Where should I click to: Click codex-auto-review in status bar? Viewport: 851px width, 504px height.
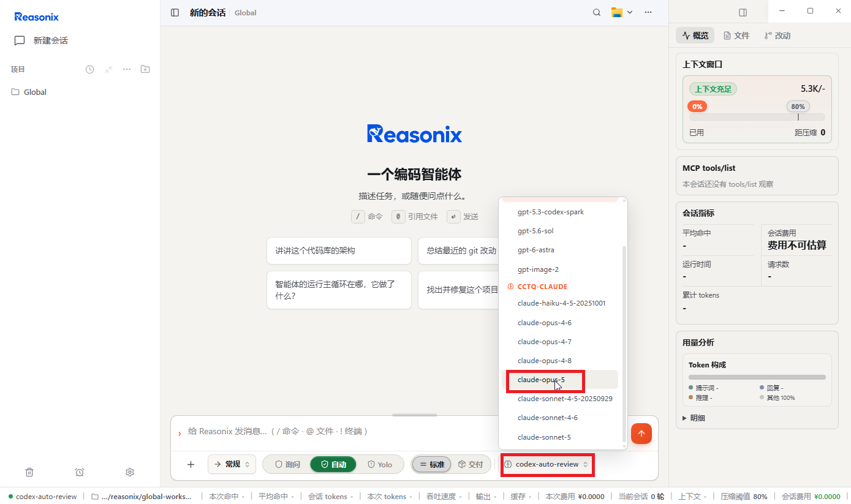[x=43, y=497]
